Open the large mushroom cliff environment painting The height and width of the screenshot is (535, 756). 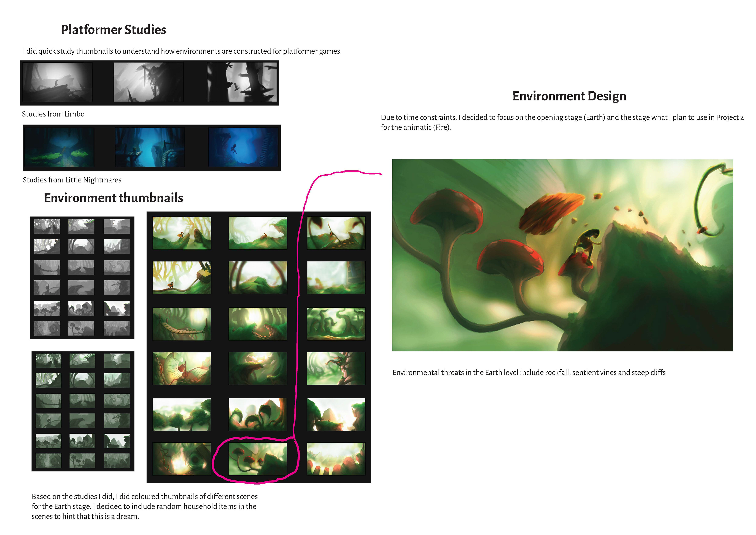pos(562,255)
